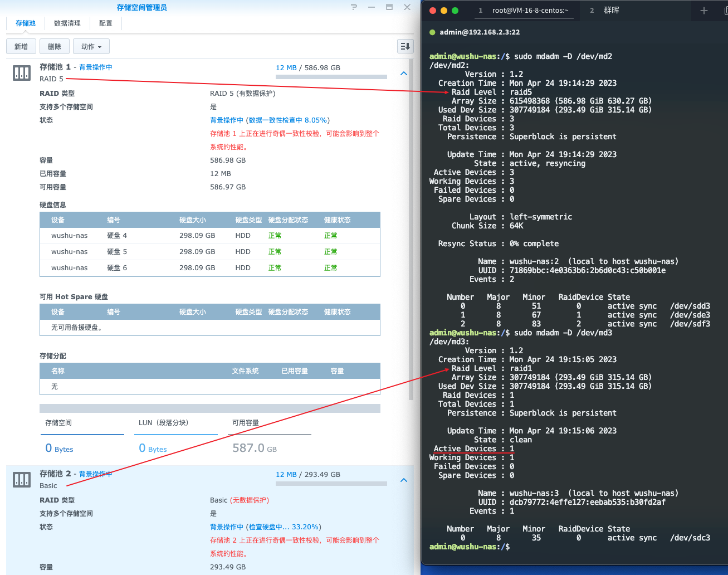Click the sort order icon button

405,46
